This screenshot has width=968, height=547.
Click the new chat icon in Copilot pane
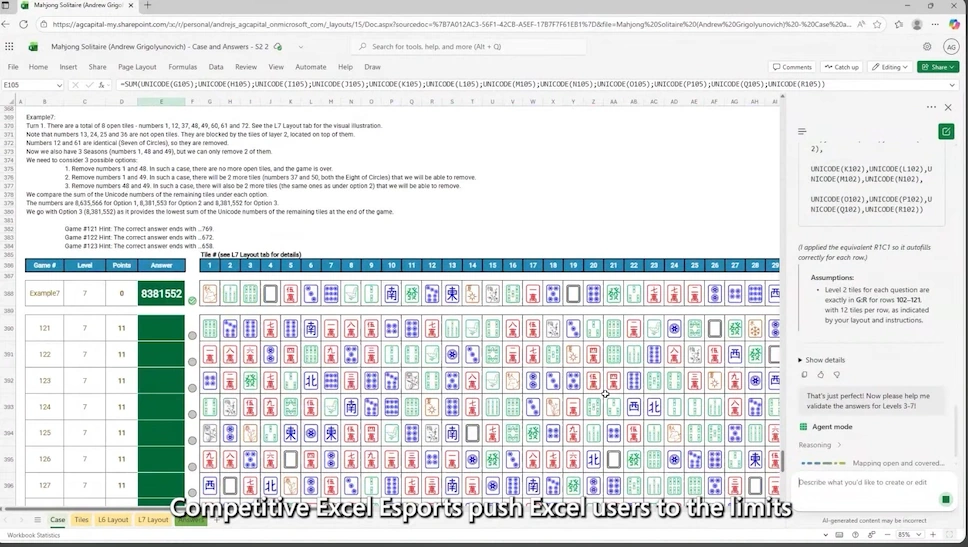click(x=946, y=131)
